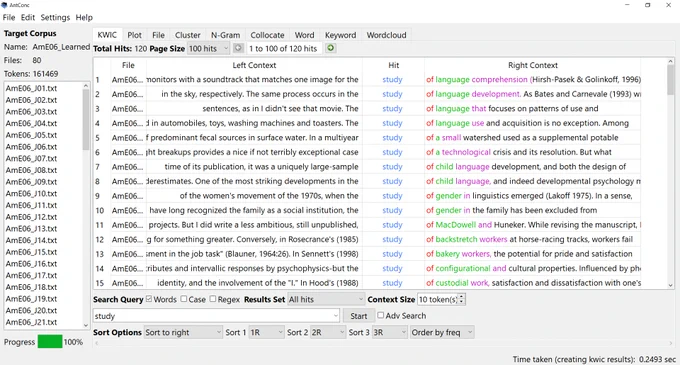This screenshot has height=365, width=680.
Task: Switch to the File tab
Action: tap(158, 35)
